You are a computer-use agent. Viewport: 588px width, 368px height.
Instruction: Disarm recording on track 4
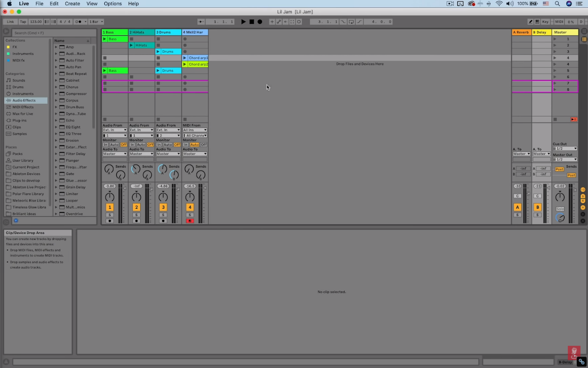[x=190, y=221]
